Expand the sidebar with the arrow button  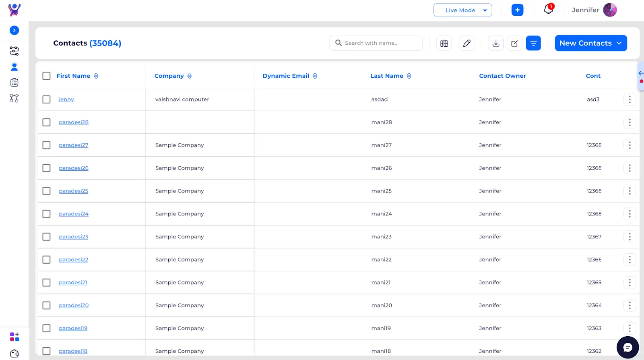pos(14,30)
